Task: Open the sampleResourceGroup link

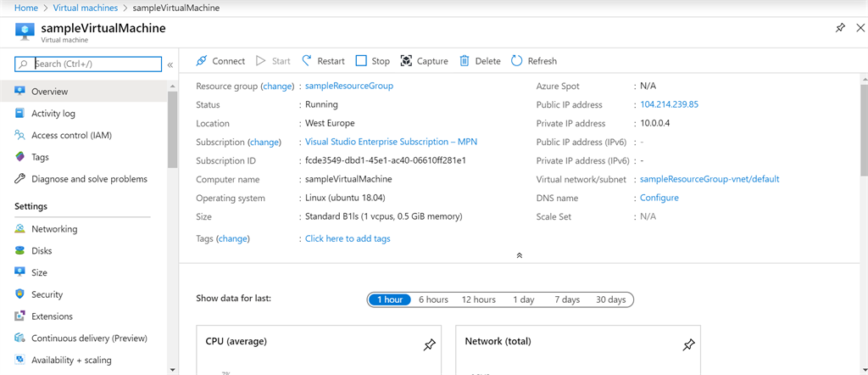Action: pos(349,86)
